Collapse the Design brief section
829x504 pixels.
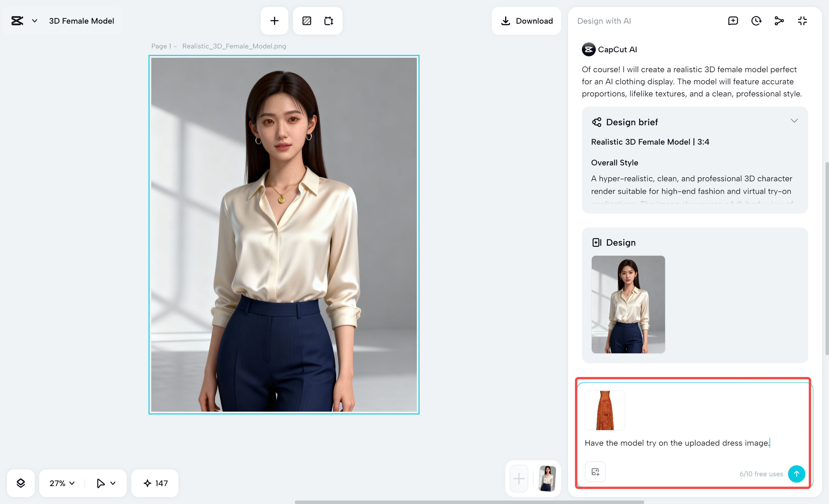tap(794, 121)
